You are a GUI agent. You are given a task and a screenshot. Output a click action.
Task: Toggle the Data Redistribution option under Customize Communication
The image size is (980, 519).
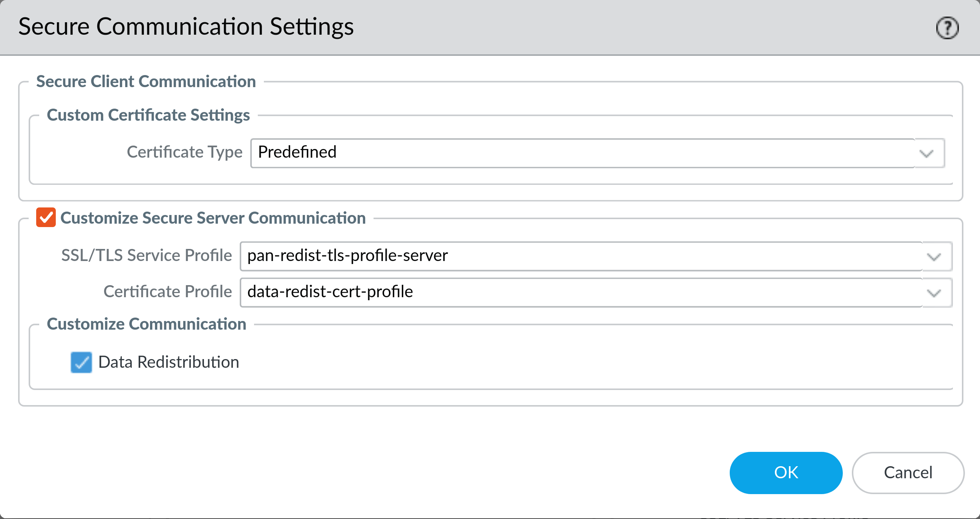81,362
